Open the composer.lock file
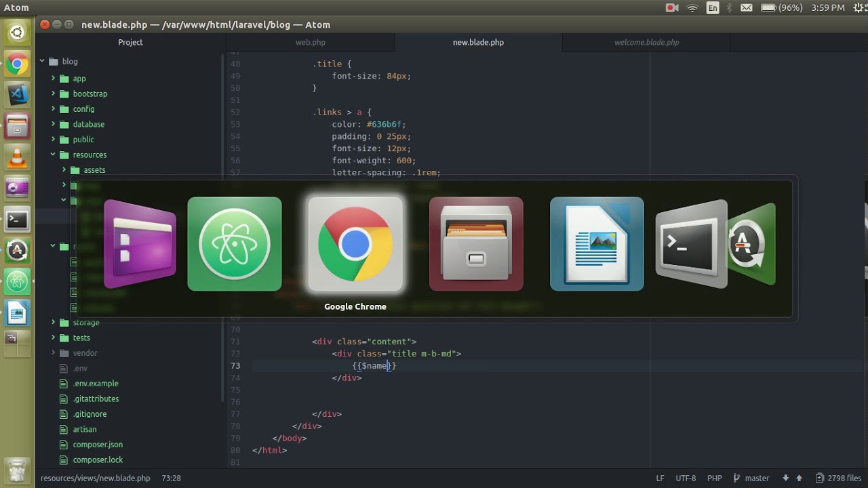This screenshot has height=488, width=868. (98, 460)
